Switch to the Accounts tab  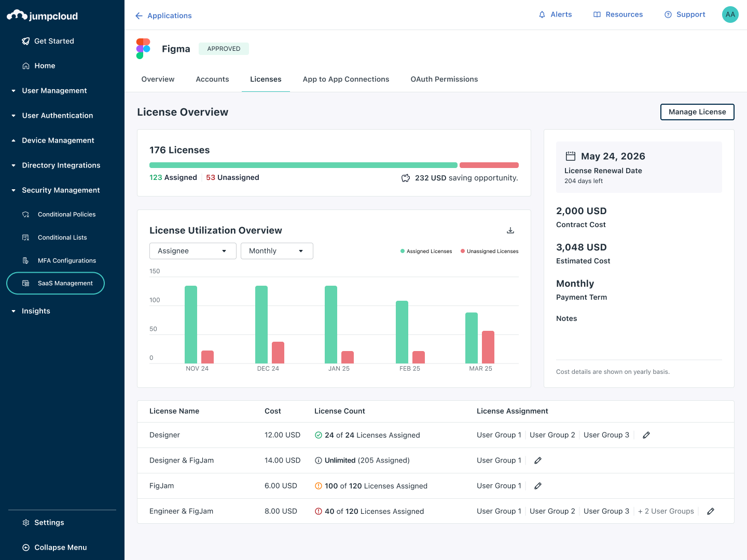tap(212, 79)
